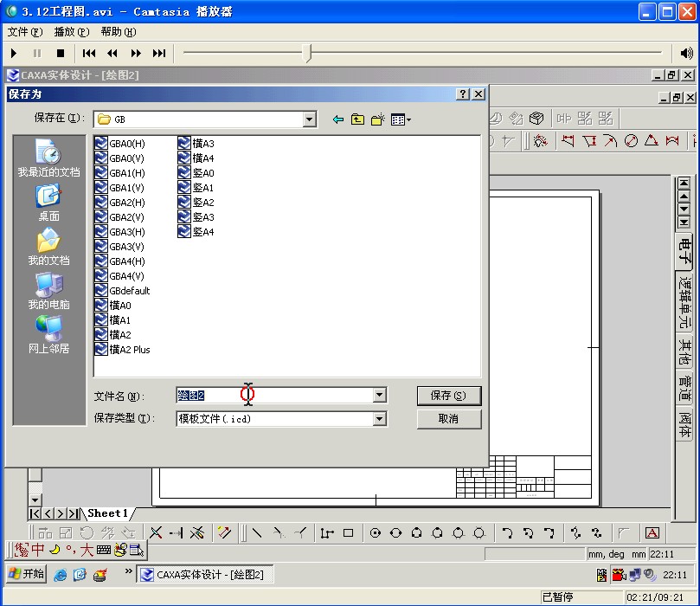
Task: Click the 中 IME language indicator
Action: click(37, 550)
